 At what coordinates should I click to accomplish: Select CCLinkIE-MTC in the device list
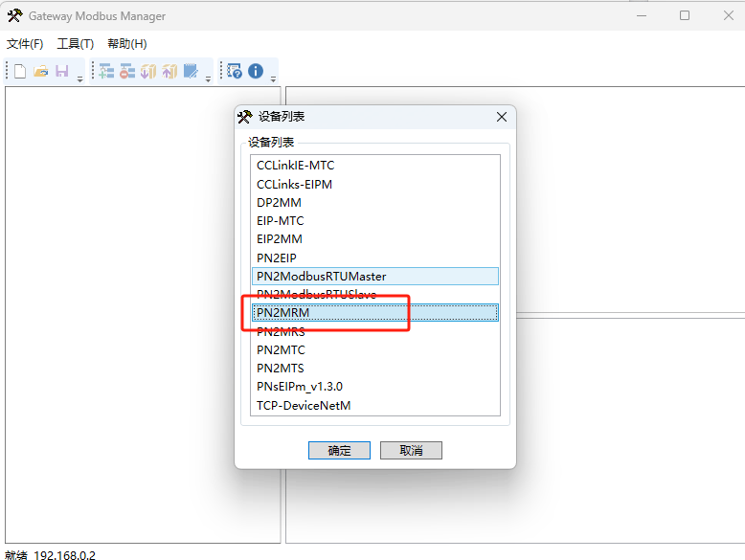[375, 166]
